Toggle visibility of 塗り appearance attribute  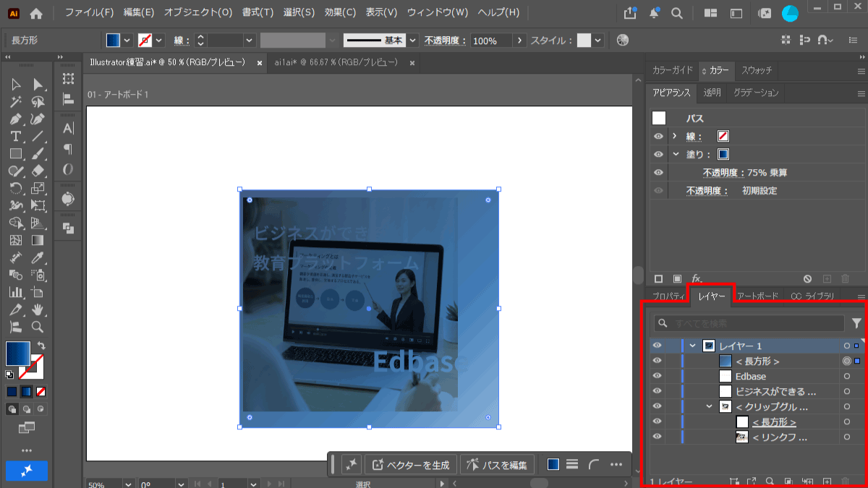(x=658, y=154)
